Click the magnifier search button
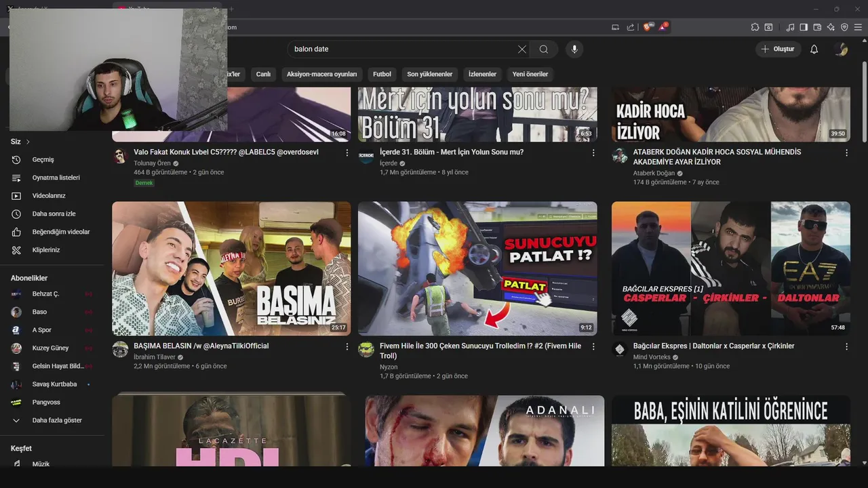The image size is (868, 488). [544, 49]
